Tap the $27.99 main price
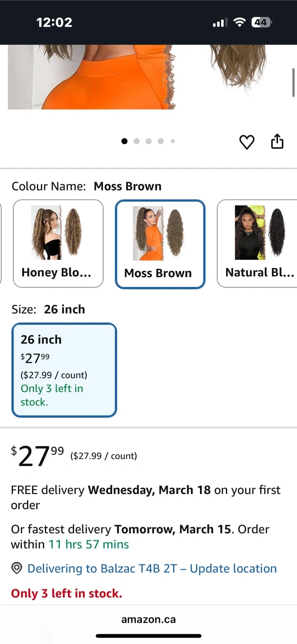This screenshot has width=297, height=644. coord(38,456)
